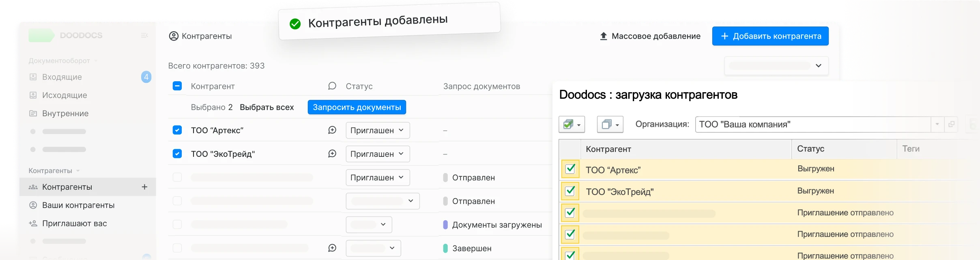Image resolution: width=980 pixels, height=260 pixels.
Task: Sort by Контрагент column in загрузка window
Action: pyautogui.click(x=686, y=149)
